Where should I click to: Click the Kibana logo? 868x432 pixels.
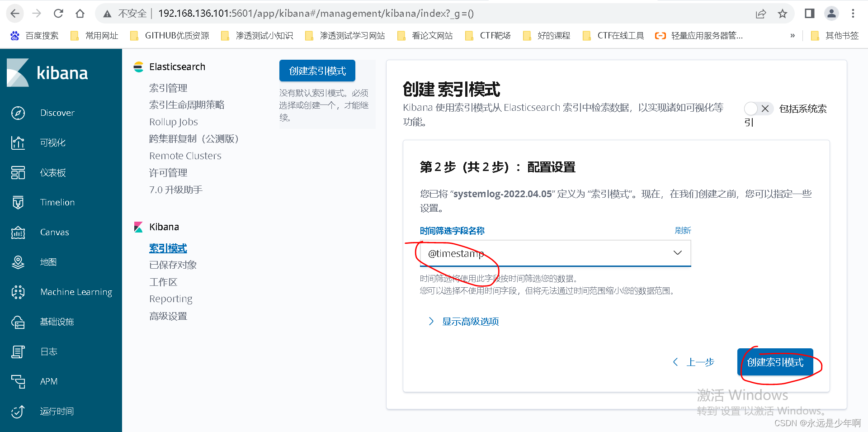click(x=47, y=72)
